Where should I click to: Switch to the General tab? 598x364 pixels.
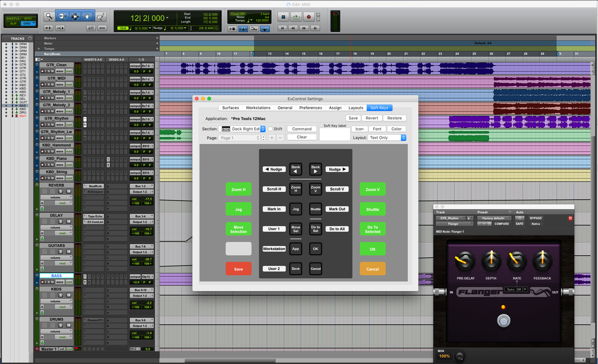click(x=285, y=108)
